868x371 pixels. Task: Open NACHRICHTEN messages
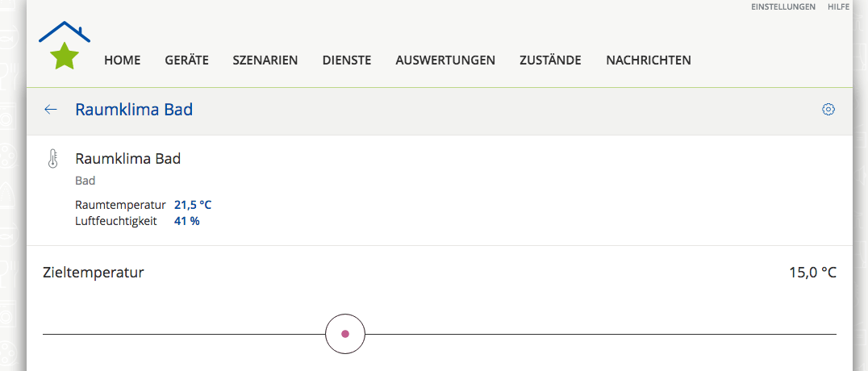(x=649, y=60)
